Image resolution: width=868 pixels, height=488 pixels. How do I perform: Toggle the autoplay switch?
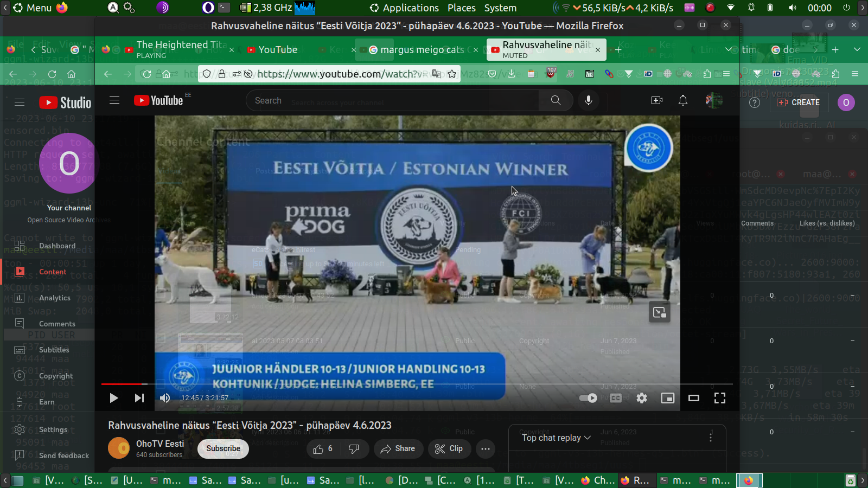(588, 398)
